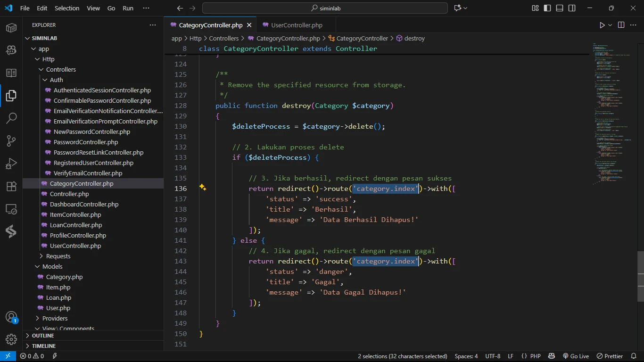Toggle Secondary Side Bar visibility
The height and width of the screenshot is (362, 644).
click(x=572, y=8)
